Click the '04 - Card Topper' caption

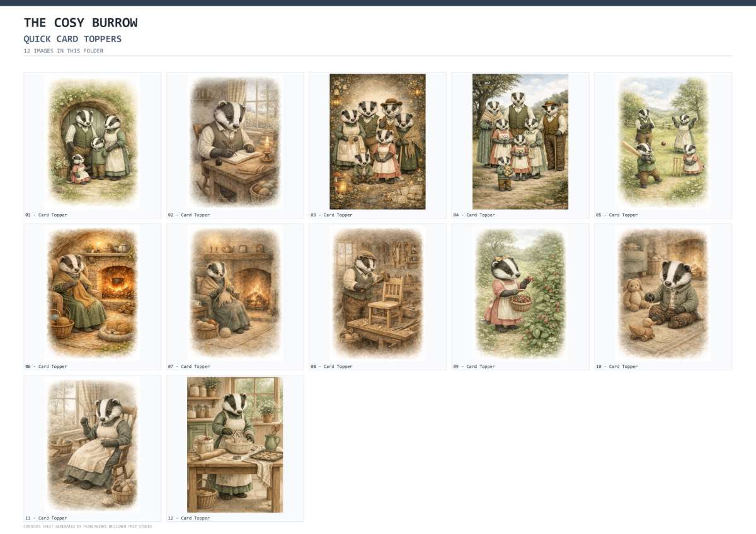click(x=474, y=215)
